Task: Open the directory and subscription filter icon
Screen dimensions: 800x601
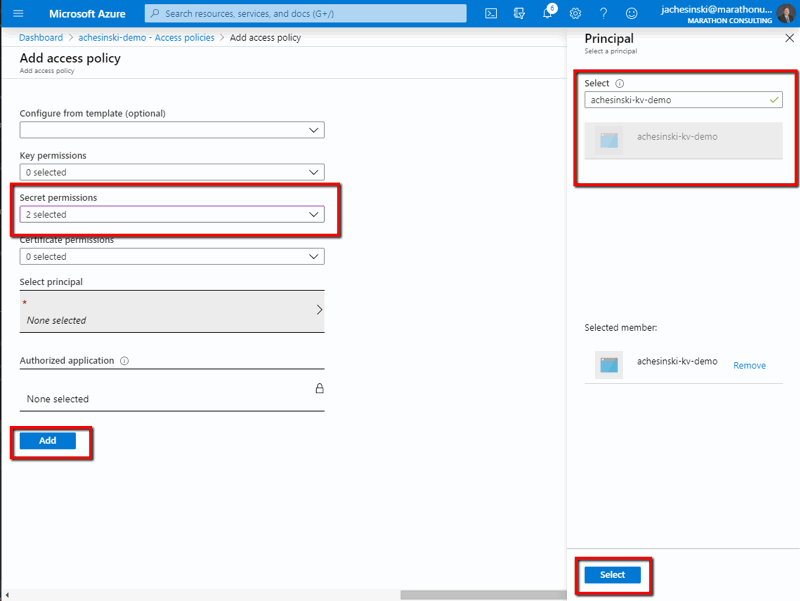Action: click(519, 14)
